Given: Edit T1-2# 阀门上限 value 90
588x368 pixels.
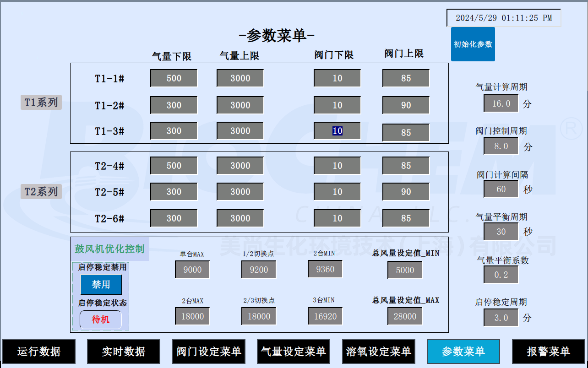Looking at the screenshot, I should pyautogui.click(x=406, y=105).
